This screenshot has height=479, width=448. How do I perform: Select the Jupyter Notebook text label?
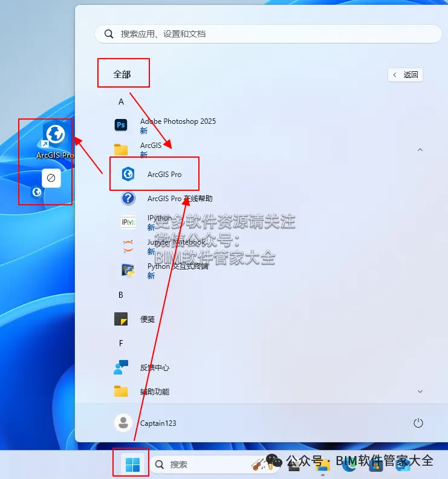point(177,242)
